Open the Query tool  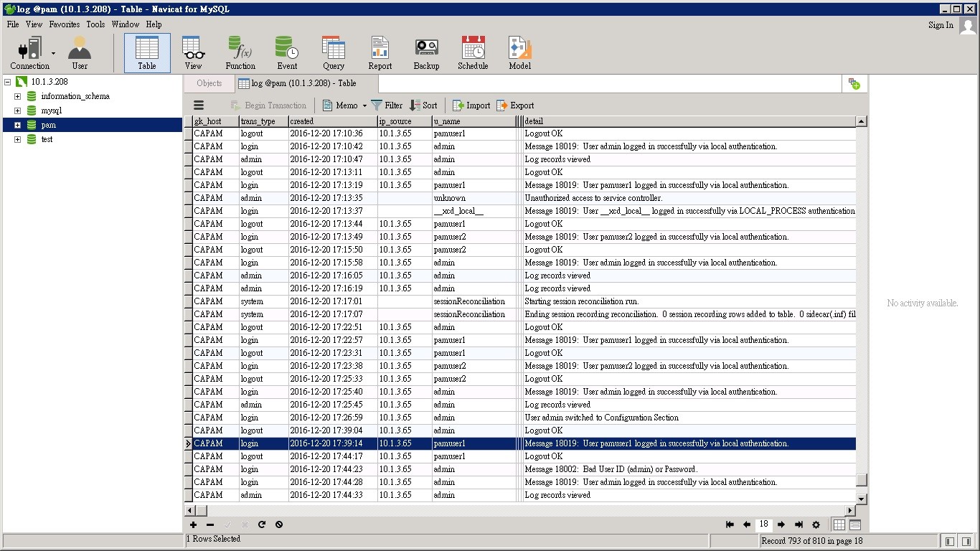(x=333, y=52)
